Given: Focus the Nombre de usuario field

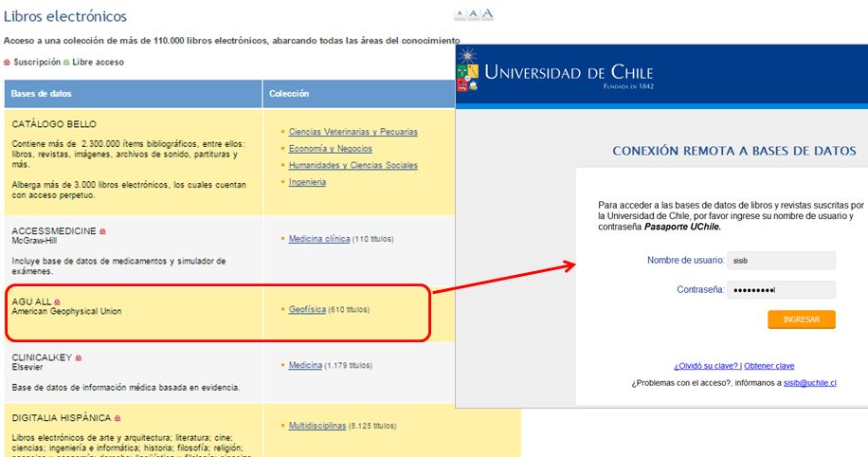Looking at the screenshot, I should 781,260.
